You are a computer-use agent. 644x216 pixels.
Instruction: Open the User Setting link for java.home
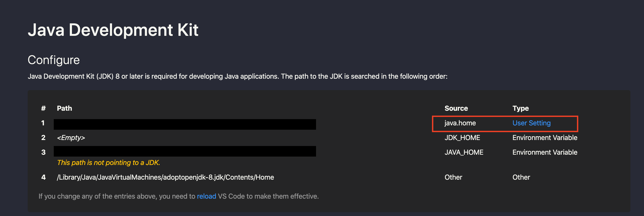tap(531, 123)
